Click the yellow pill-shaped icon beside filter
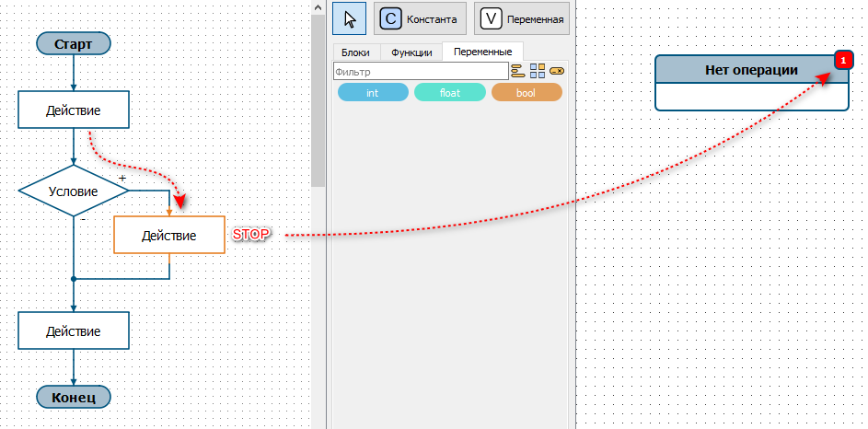The height and width of the screenshot is (429, 868). tap(556, 72)
